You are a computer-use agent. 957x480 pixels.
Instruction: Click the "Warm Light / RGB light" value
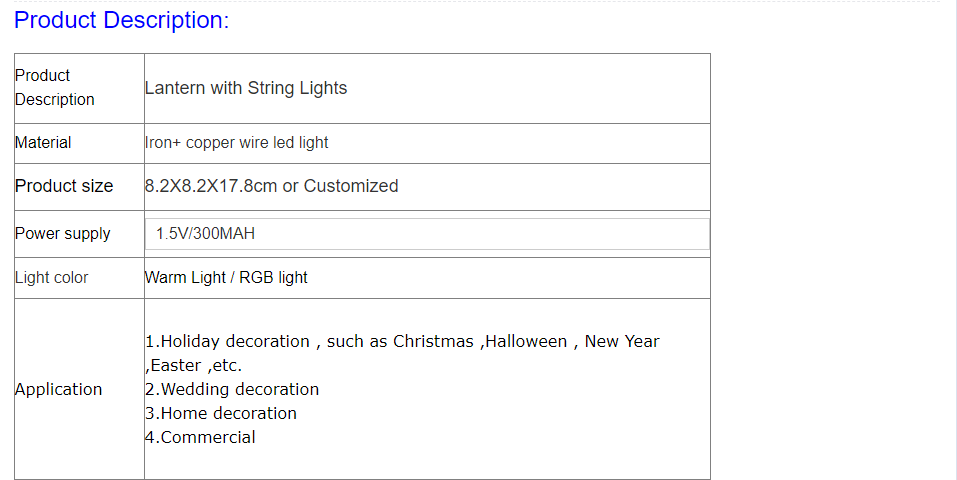click(227, 278)
